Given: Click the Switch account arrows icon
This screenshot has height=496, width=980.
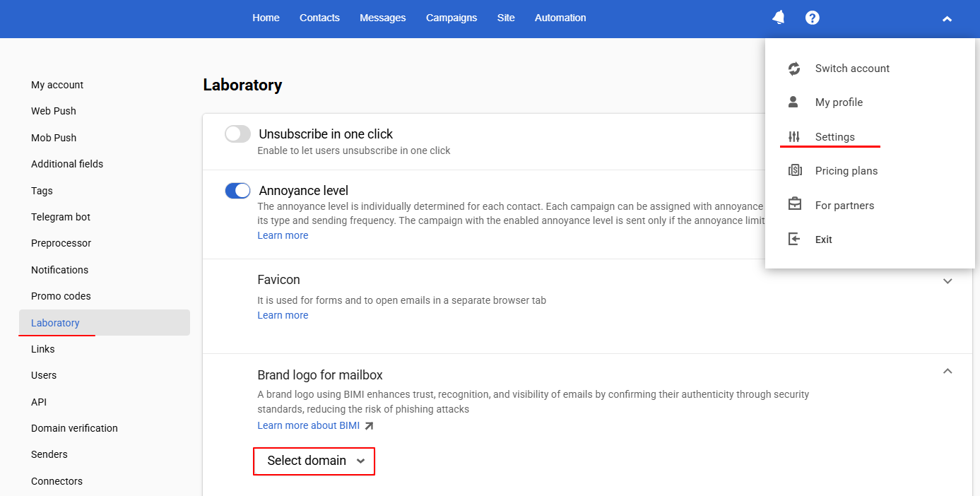Looking at the screenshot, I should point(794,69).
